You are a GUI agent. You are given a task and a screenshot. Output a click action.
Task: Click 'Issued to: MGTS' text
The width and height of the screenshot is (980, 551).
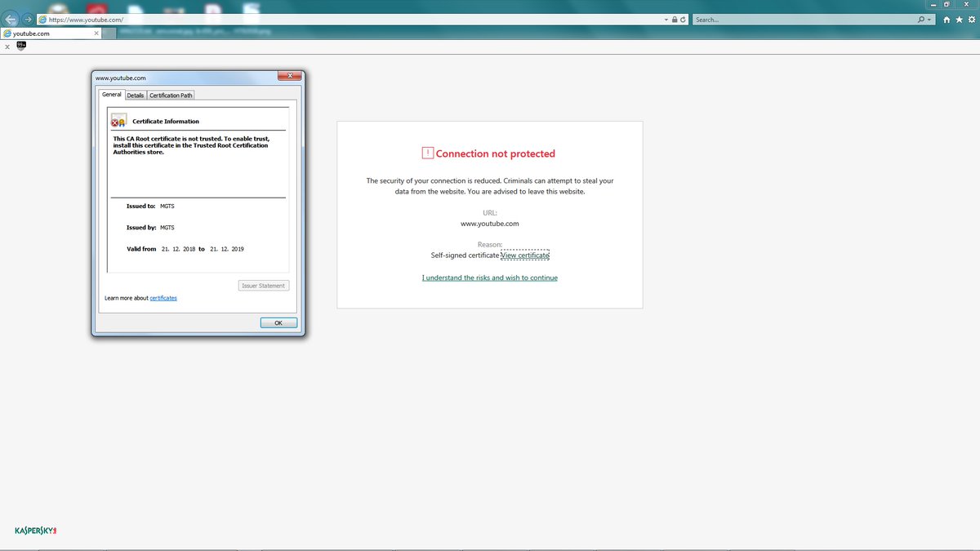pos(150,206)
